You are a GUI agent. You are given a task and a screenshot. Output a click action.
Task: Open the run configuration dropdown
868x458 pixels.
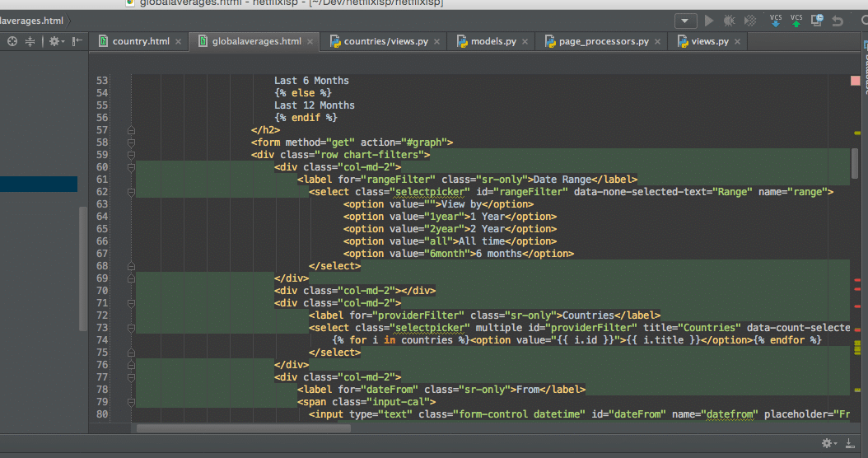click(685, 21)
